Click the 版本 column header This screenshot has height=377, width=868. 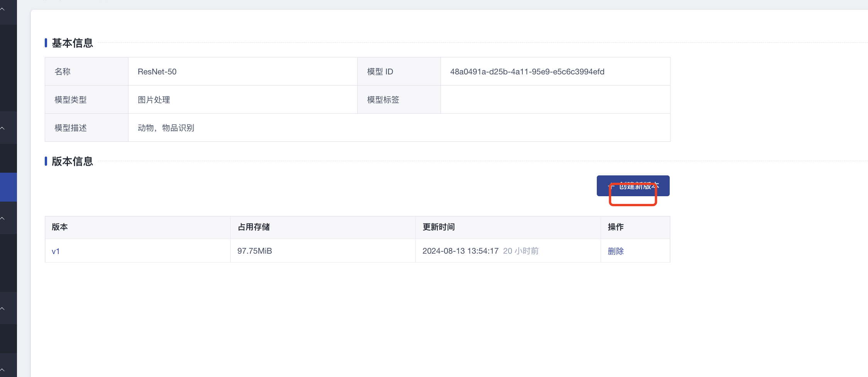(x=60, y=227)
